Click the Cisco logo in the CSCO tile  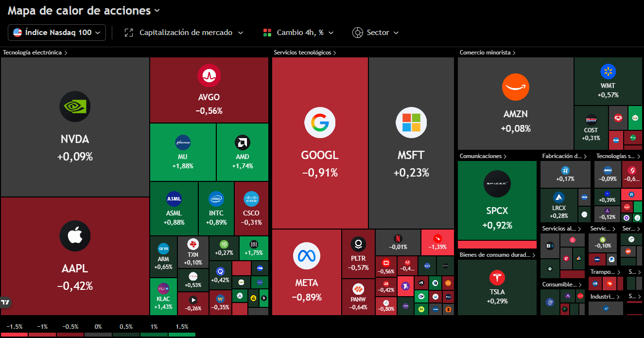point(251,199)
